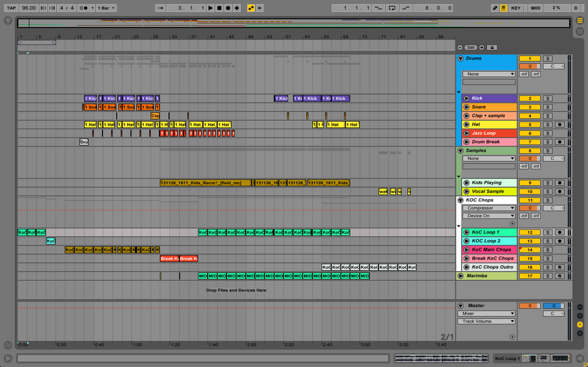Click the Stop transport button
Screen dimensions: 588x367
[x=219, y=8]
